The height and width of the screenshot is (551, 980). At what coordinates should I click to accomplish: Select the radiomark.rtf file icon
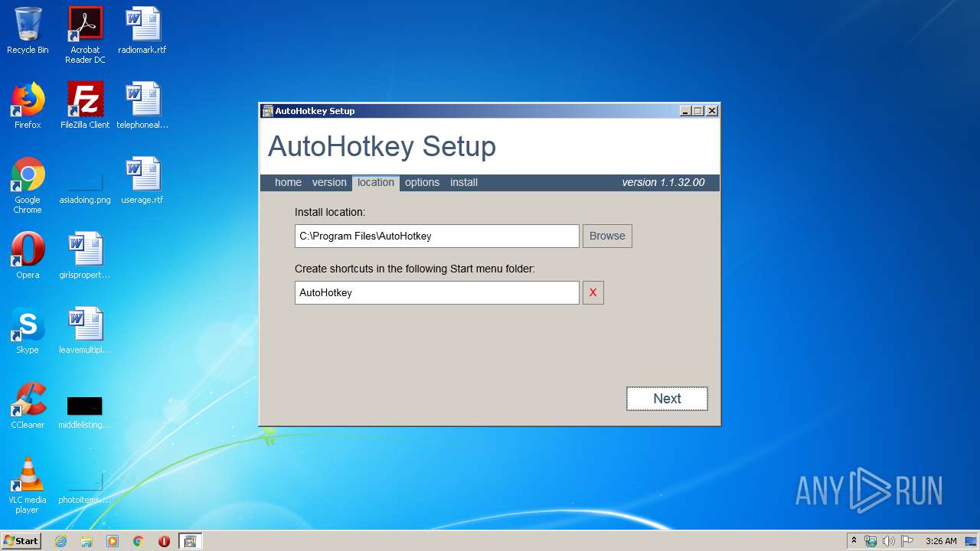(142, 31)
